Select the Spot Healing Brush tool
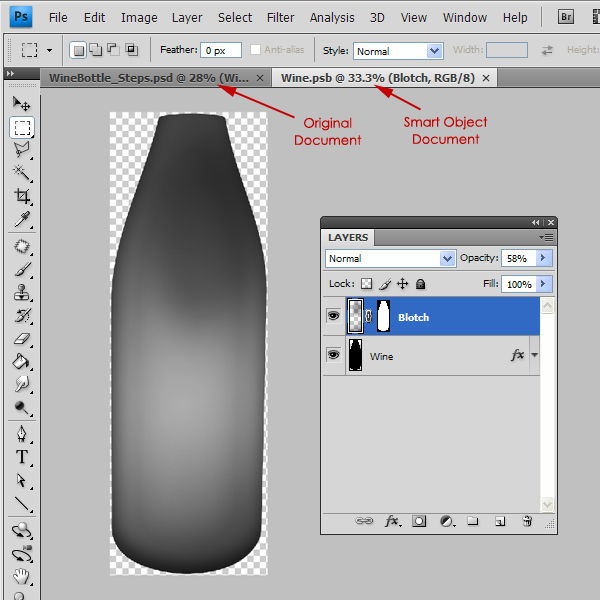The height and width of the screenshot is (600, 600). pos(21,246)
